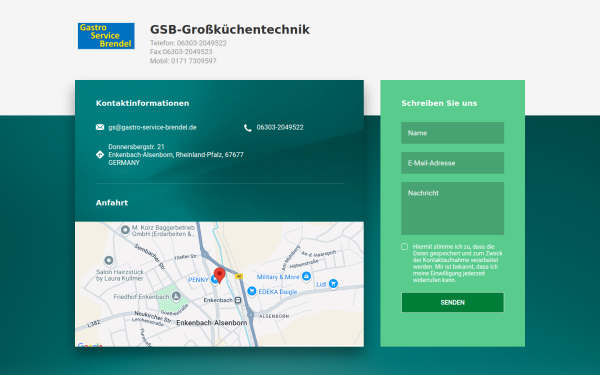Click the Lidl shopping cart marker

click(x=333, y=284)
